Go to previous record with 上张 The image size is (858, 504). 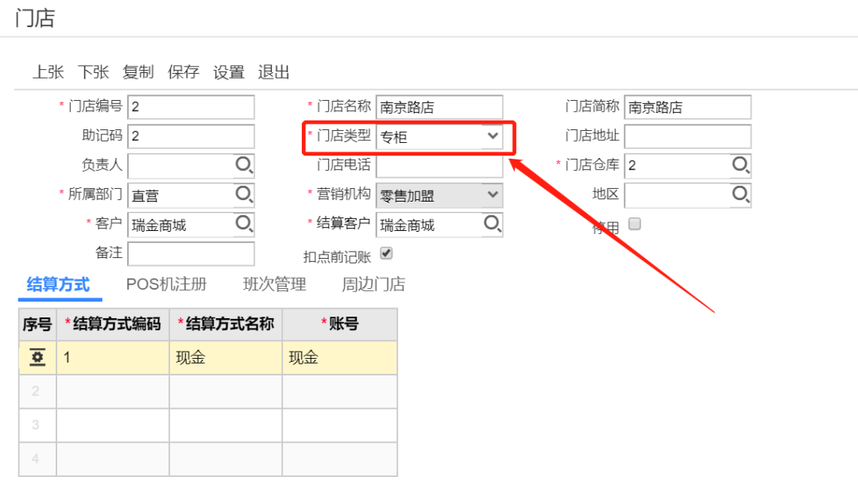[x=48, y=72]
